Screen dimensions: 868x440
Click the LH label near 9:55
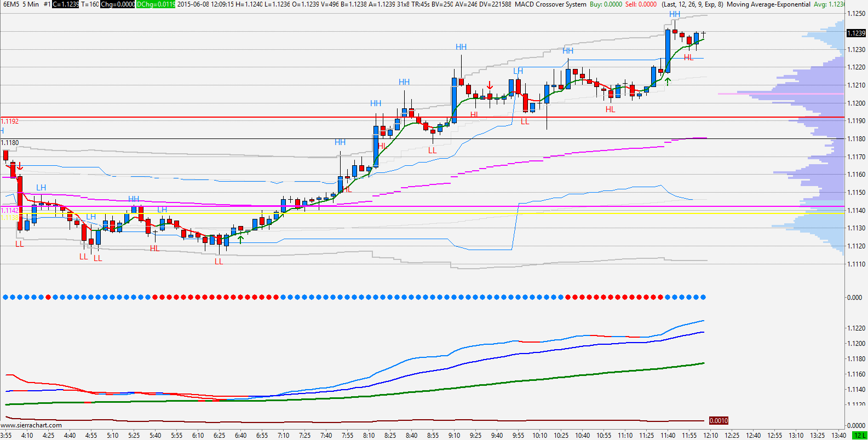pos(518,71)
